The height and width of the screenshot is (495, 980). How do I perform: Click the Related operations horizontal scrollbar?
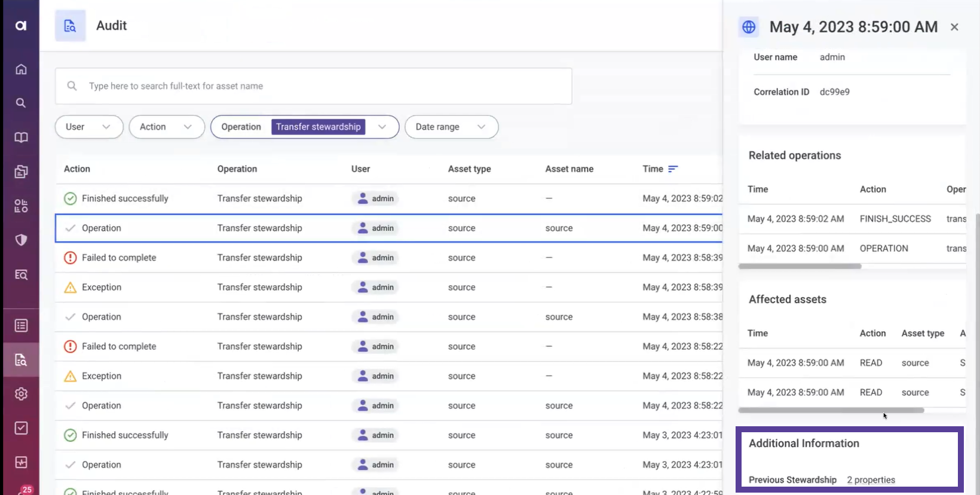click(x=800, y=267)
